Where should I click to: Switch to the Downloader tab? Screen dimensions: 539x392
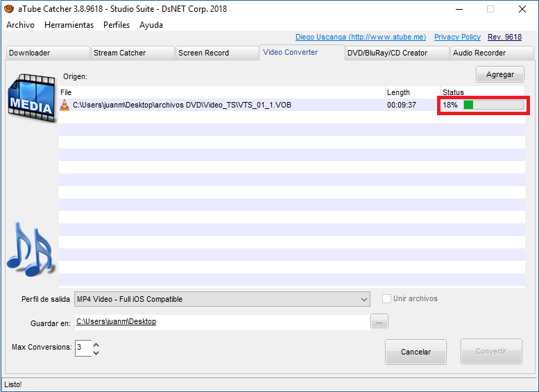[x=48, y=53]
